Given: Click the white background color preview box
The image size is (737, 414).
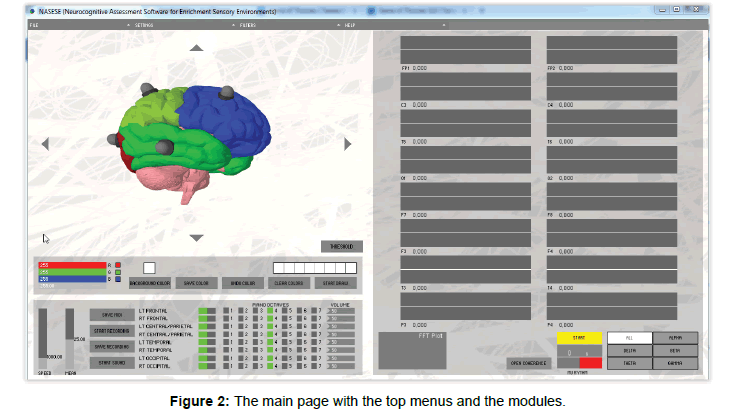Looking at the screenshot, I should (x=149, y=268).
